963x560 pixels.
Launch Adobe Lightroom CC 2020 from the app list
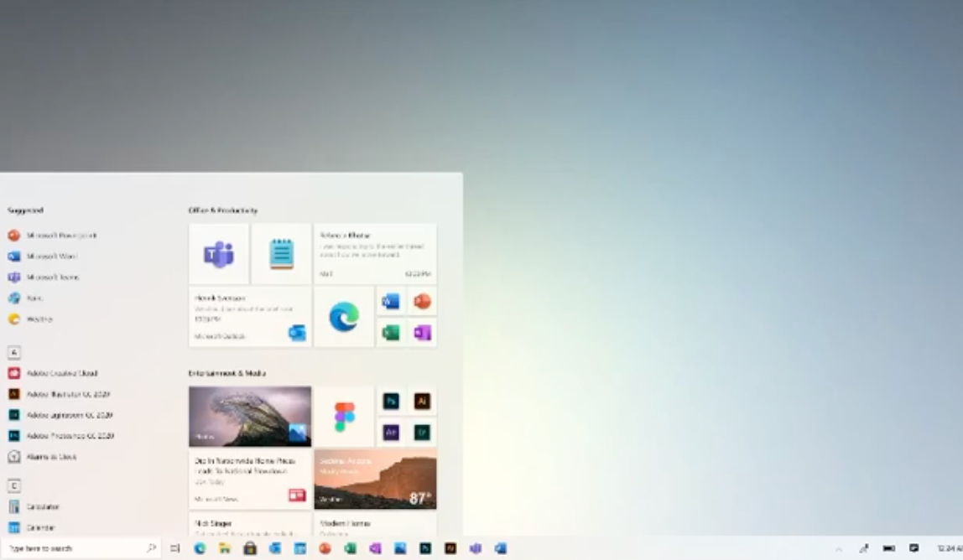pos(60,414)
